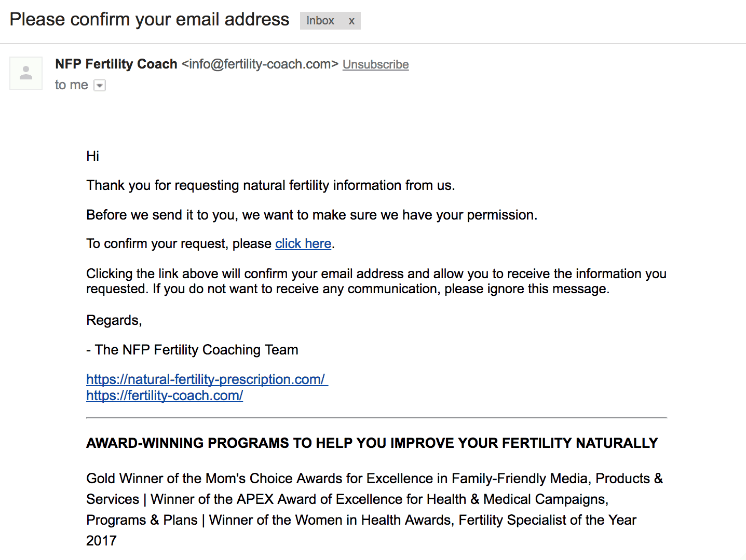
Task: Click the sender name NFP Fertility Coach
Action: coord(116,64)
